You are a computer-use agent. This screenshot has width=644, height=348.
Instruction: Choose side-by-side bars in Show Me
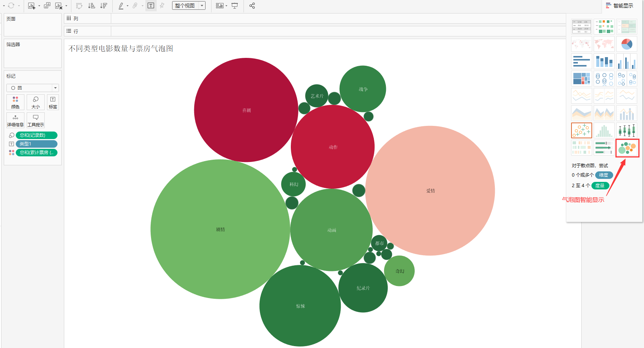click(x=627, y=61)
